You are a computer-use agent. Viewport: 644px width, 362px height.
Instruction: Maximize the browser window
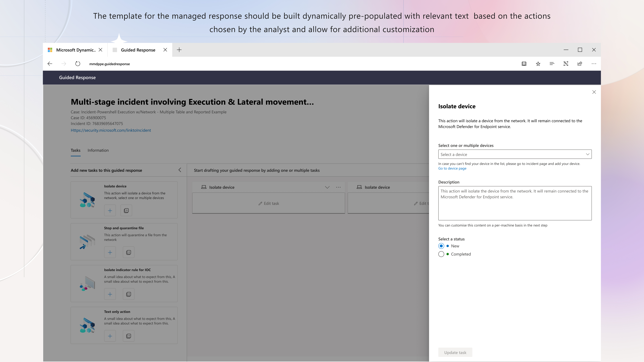[580, 50]
